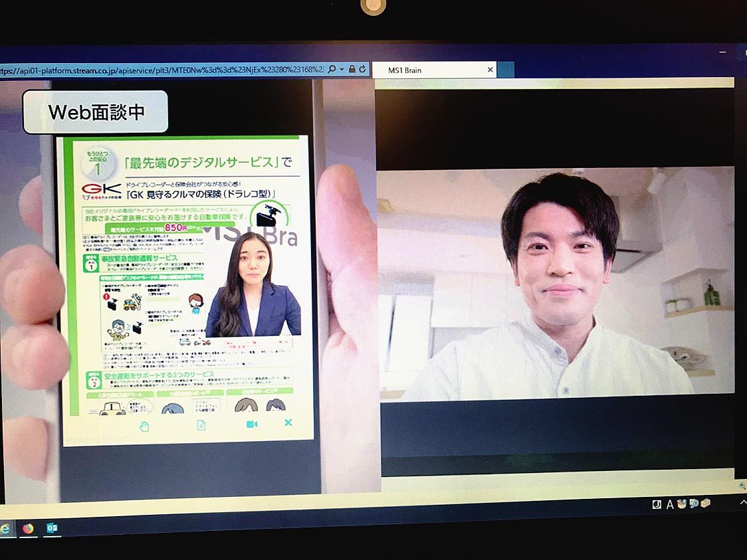Click the female agent's video thumbnail
The width and height of the screenshot is (747, 560).
tap(253, 286)
